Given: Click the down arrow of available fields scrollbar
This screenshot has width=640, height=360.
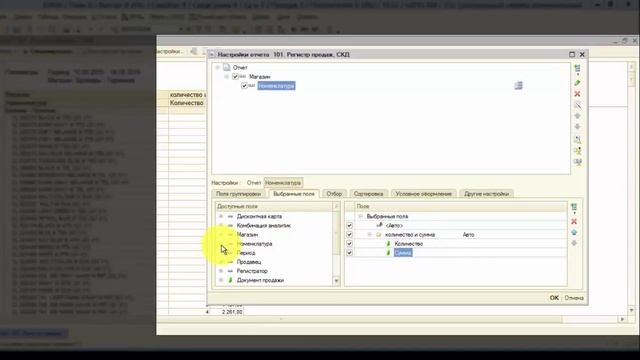Looking at the screenshot, I should pos(337,281).
